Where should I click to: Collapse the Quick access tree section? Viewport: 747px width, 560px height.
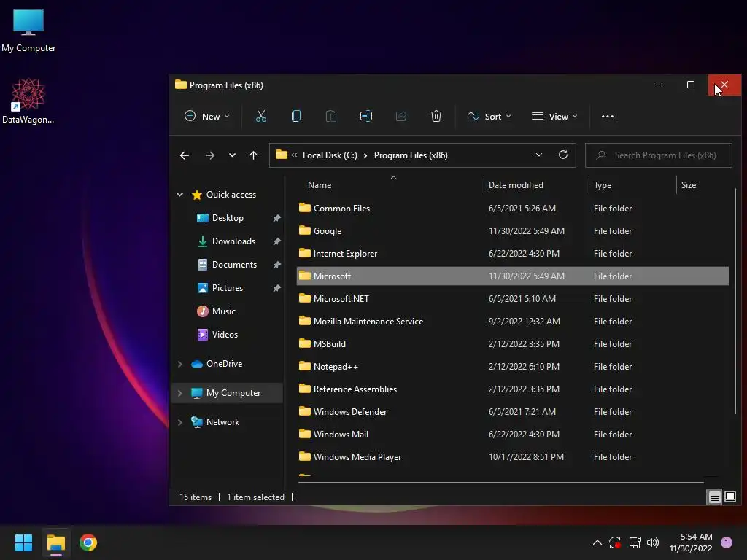click(180, 194)
